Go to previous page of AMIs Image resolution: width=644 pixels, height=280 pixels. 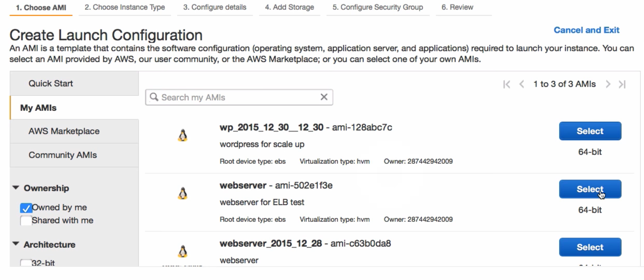point(521,84)
